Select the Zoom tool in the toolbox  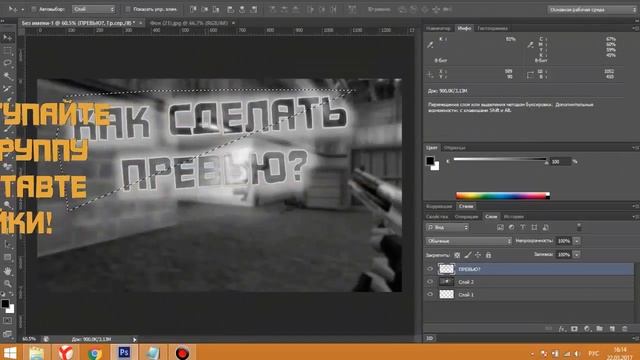click(x=7, y=283)
